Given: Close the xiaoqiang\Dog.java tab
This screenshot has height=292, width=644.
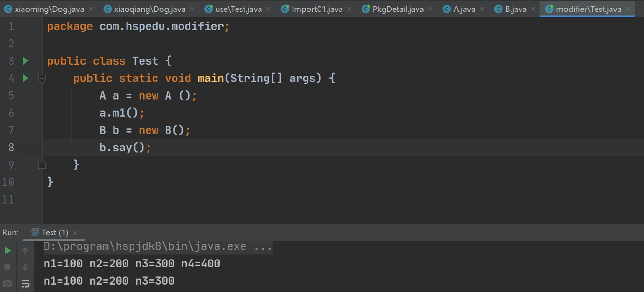Looking at the screenshot, I should coord(192,9).
